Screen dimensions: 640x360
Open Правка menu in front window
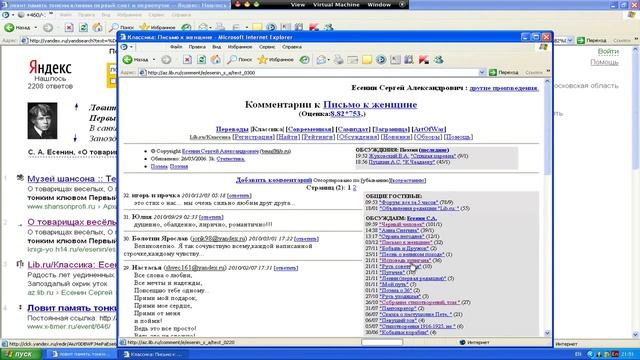click(197, 47)
